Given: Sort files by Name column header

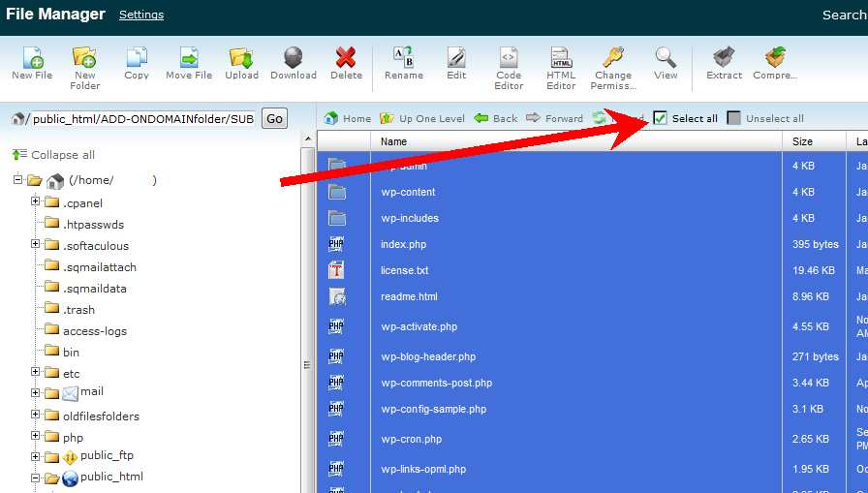Looking at the screenshot, I should tap(393, 141).
